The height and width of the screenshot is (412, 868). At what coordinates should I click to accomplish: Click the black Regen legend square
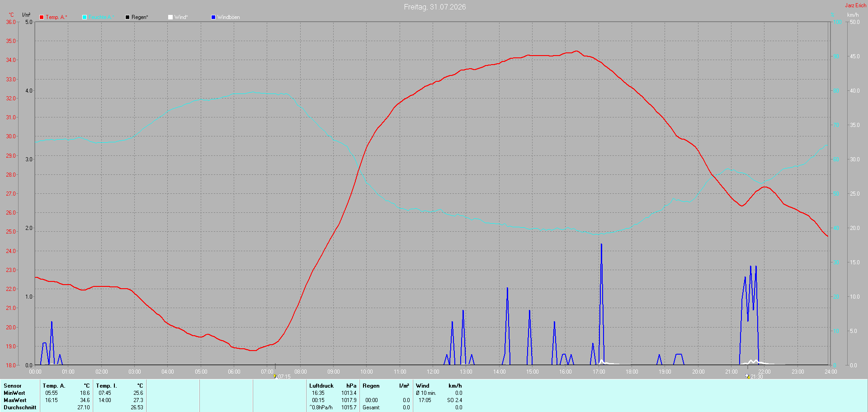pos(127,17)
